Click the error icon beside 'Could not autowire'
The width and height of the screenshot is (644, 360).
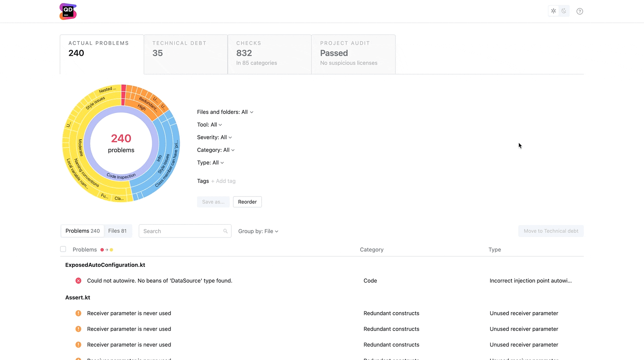(78, 280)
